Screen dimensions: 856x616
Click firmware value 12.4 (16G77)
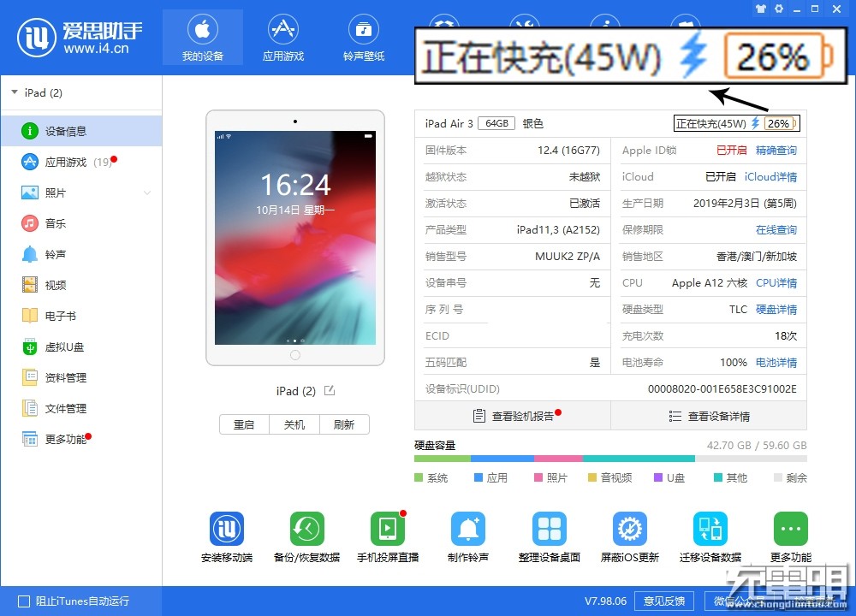click(x=568, y=150)
